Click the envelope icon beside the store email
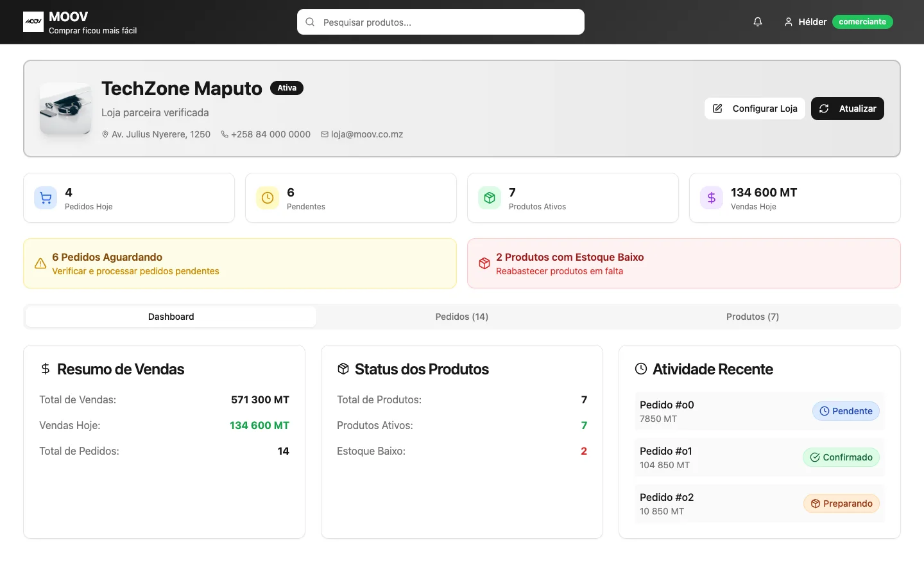This screenshot has height=578, width=924. coord(325,134)
